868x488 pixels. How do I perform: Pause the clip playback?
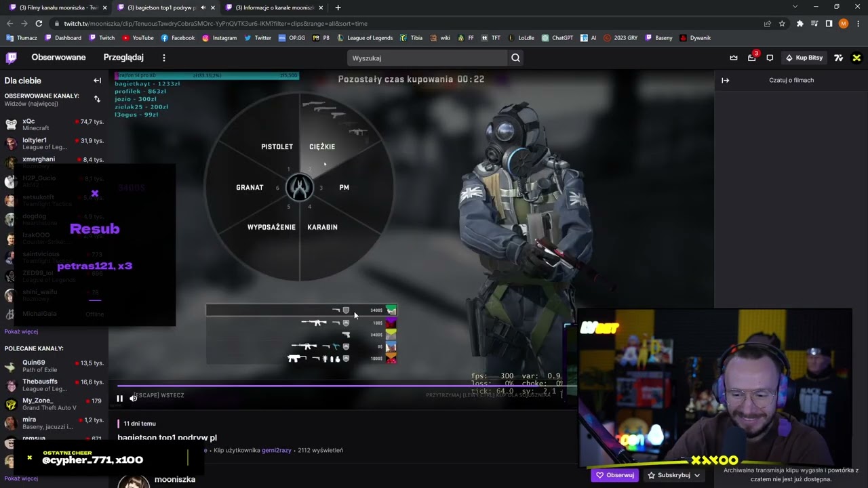119,399
